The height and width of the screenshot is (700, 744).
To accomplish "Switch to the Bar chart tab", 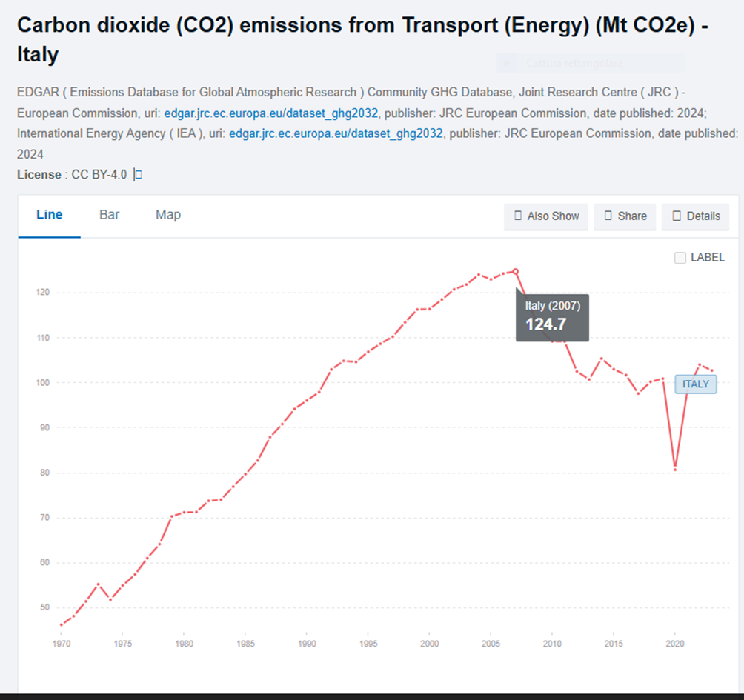I will point(110,215).
